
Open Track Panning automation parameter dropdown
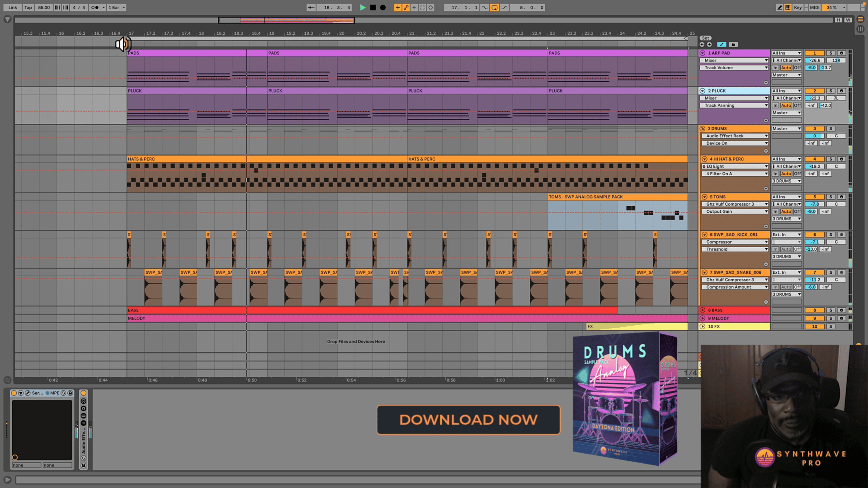pos(734,106)
